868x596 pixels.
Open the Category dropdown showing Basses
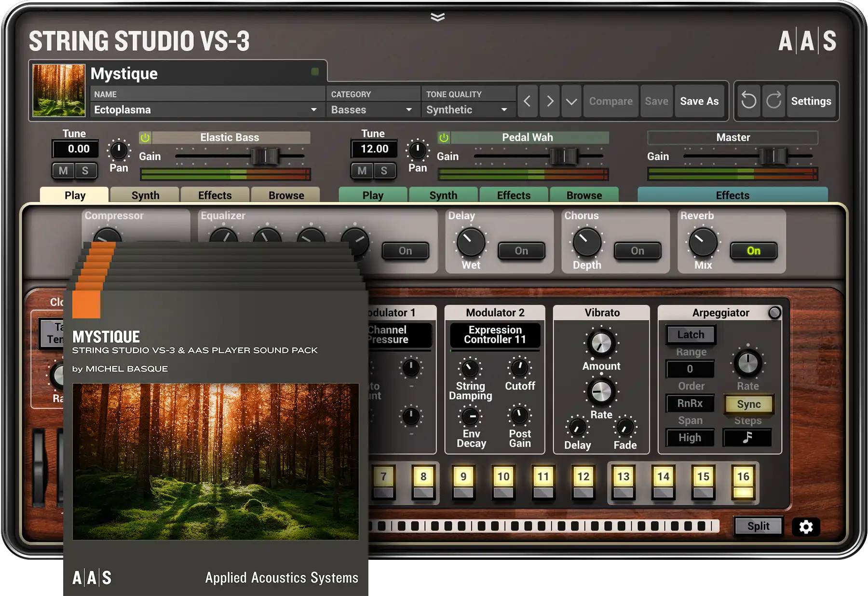[371, 110]
